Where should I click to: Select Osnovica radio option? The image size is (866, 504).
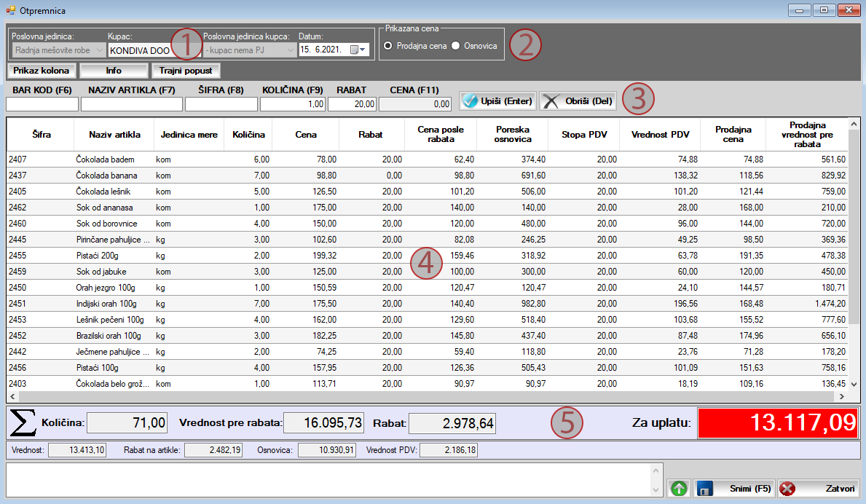(456, 46)
